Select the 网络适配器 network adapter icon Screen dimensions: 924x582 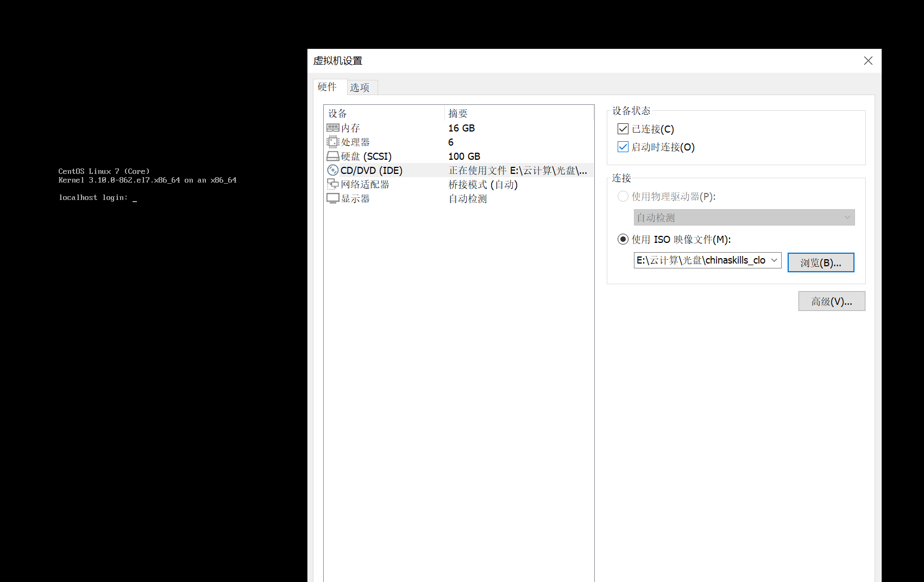tap(333, 184)
